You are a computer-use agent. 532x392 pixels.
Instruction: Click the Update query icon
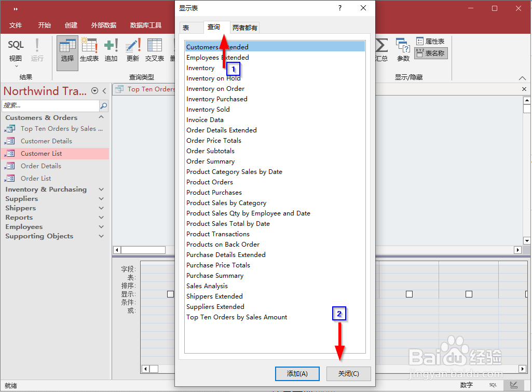pos(133,50)
